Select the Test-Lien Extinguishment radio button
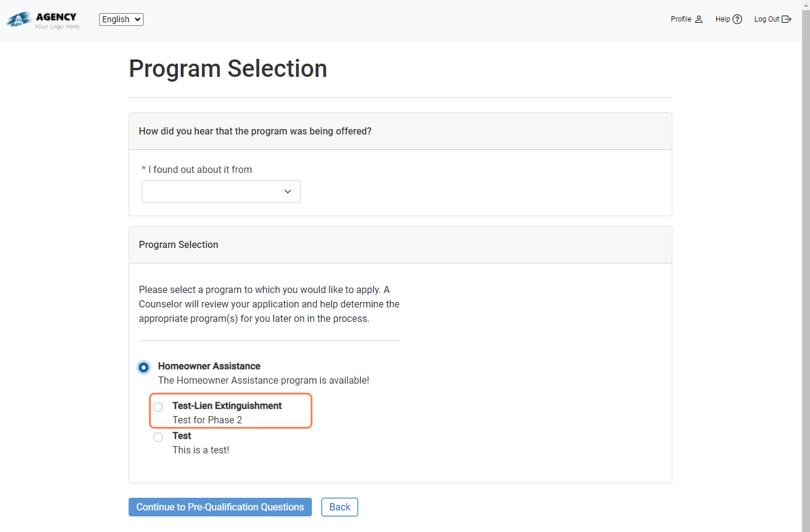Image resolution: width=810 pixels, height=532 pixels. click(158, 407)
